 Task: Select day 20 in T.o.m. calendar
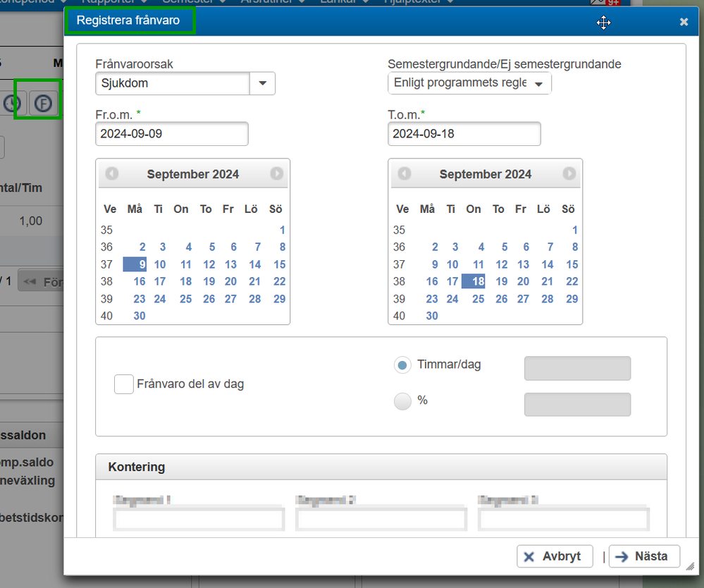[x=523, y=281]
